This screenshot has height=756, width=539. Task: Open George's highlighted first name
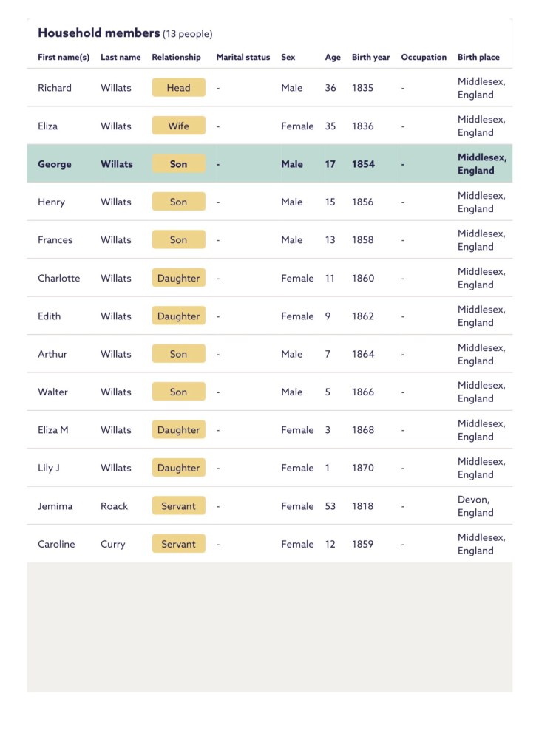[55, 164]
